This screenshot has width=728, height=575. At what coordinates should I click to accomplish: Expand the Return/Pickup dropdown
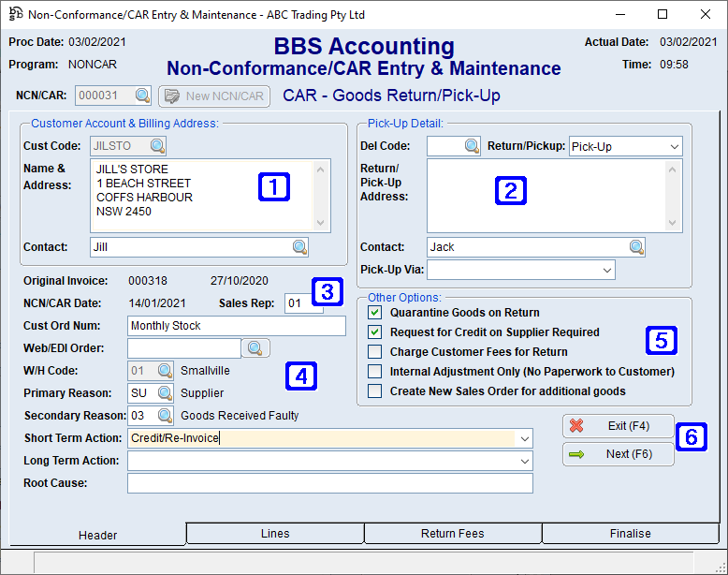(x=674, y=147)
